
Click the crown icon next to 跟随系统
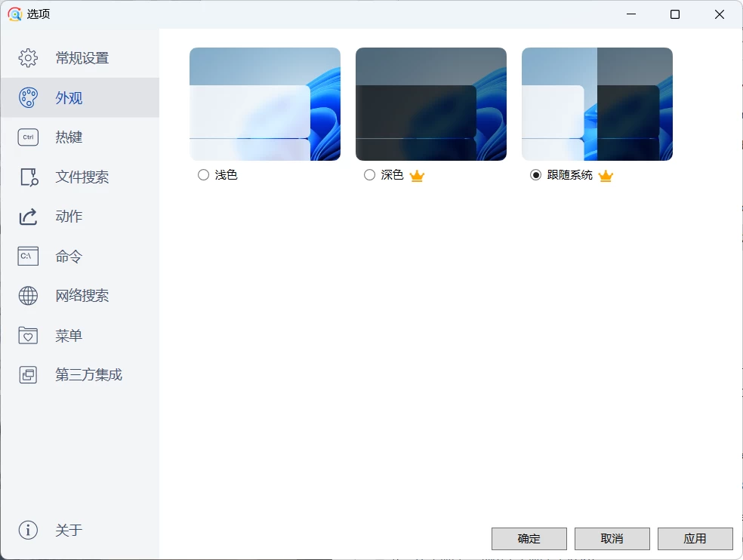click(x=606, y=176)
